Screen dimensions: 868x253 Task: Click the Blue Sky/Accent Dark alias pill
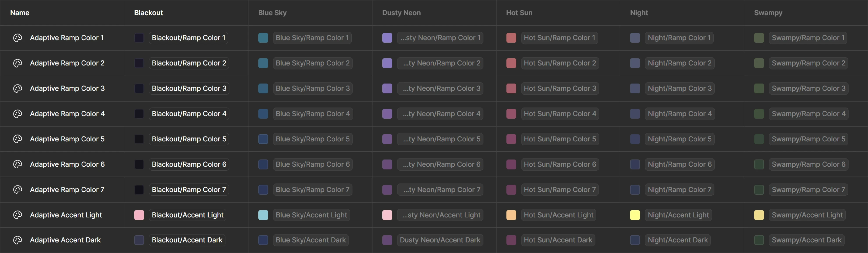click(x=310, y=240)
